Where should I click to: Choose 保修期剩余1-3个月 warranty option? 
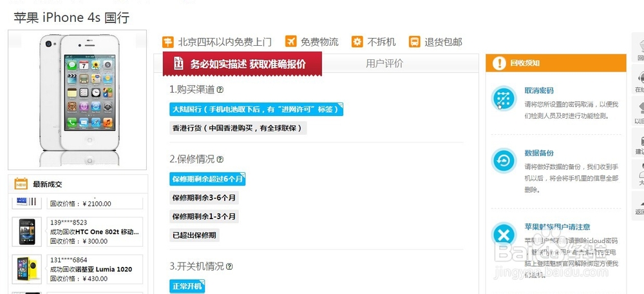[x=204, y=217]
